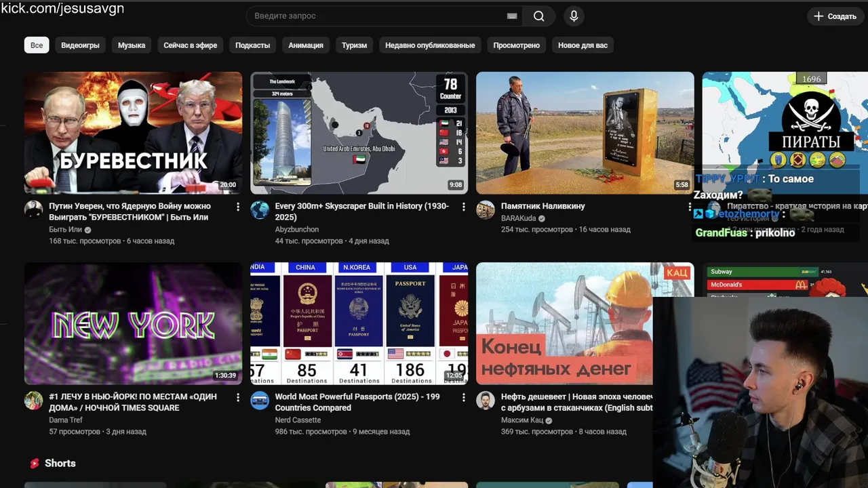This screenshot has width=868, height=488.
Task: Open Nerd Cassette channel avatar
Action: 260,400
